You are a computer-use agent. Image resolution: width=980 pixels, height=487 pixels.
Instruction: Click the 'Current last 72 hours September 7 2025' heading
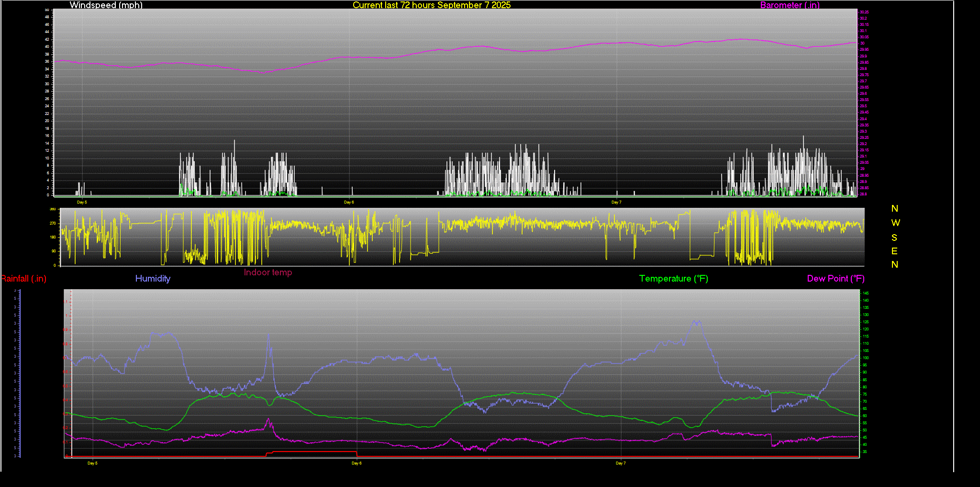(x=432, y=5)
